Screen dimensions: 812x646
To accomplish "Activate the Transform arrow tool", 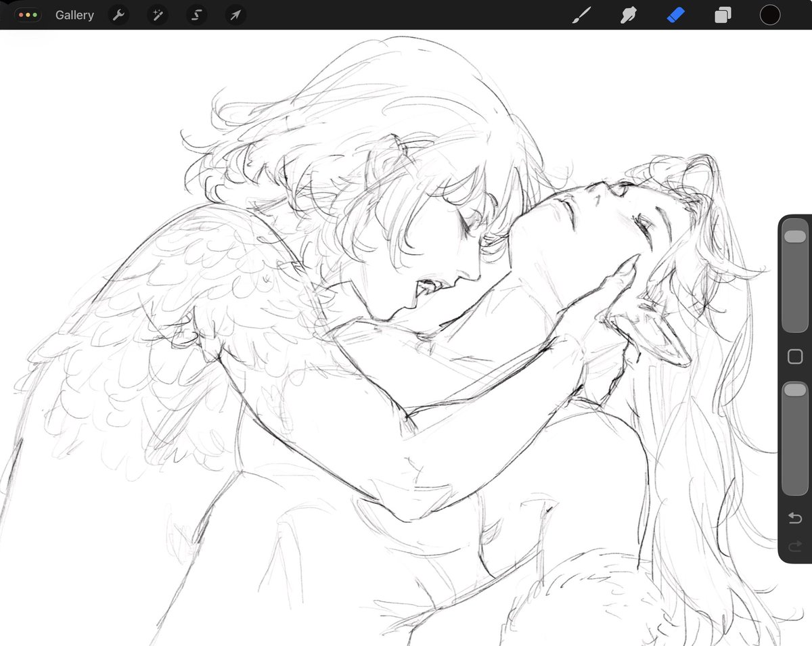I will [235, 15].
